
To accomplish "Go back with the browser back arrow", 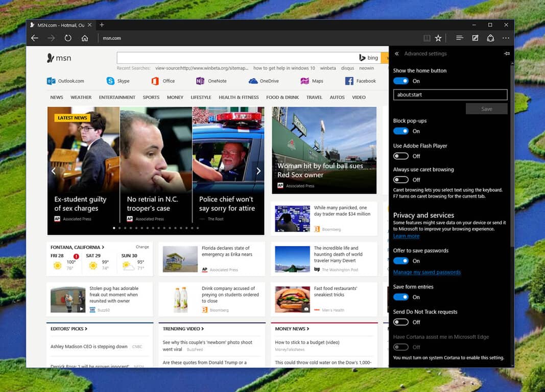I will (x=35, y=38).
